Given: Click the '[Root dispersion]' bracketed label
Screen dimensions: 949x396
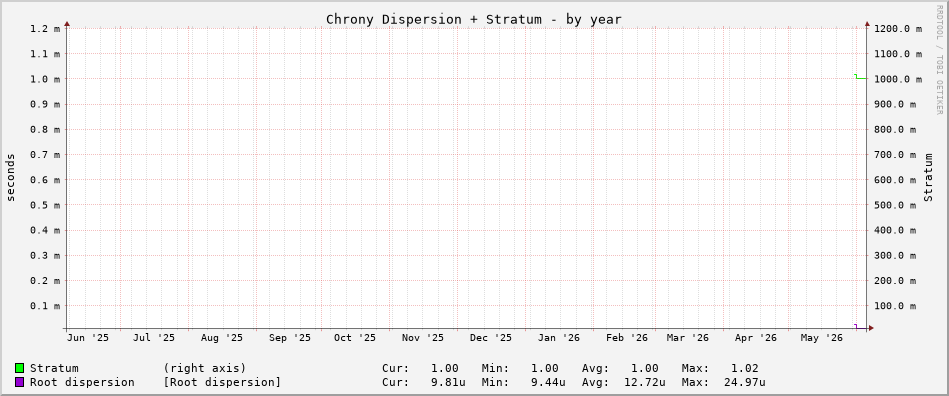Looking at the screenshot, I should pyautogui.click(x=222, y=383).
